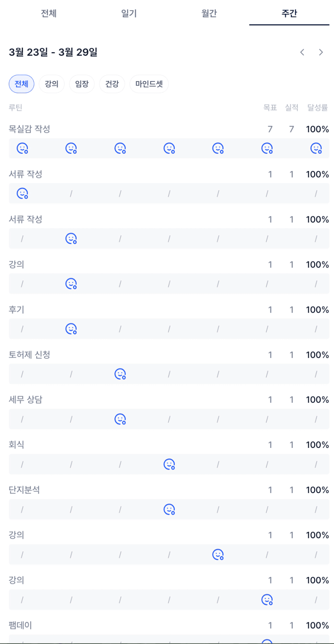The image size is (334, 644).
Task: Click the 팸데이 routine name
Action: [20, 625]
